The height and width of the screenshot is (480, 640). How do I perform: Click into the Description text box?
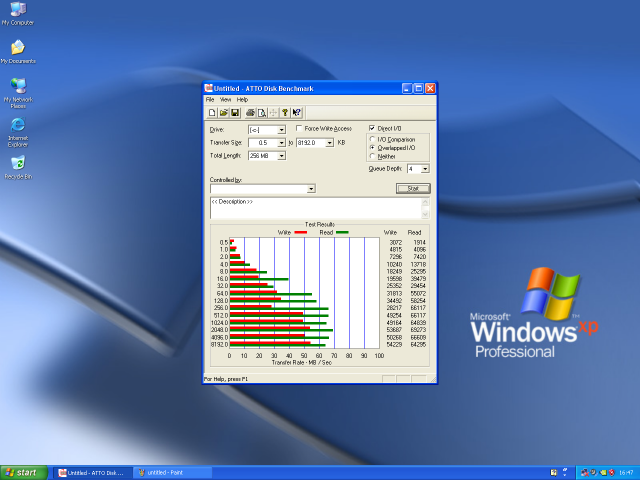316,208
